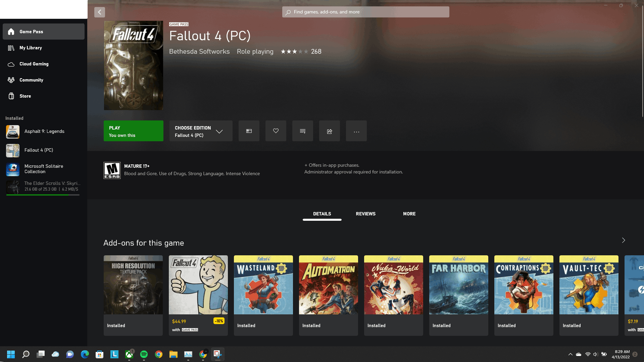The image size is (644, 362).
Task: Click the Role playing genre link
Action: point(255,52)
